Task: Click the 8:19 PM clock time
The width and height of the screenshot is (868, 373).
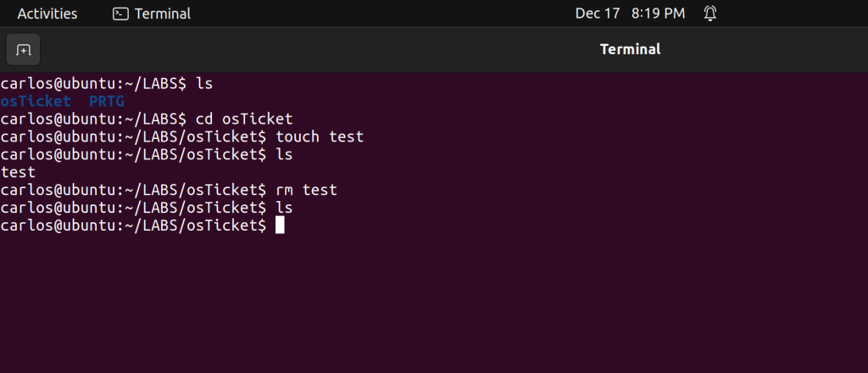Action: 658,14
